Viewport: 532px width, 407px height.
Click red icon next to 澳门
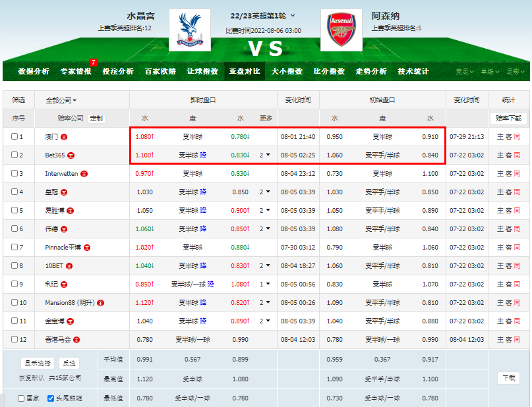click(x=64, y=137)
